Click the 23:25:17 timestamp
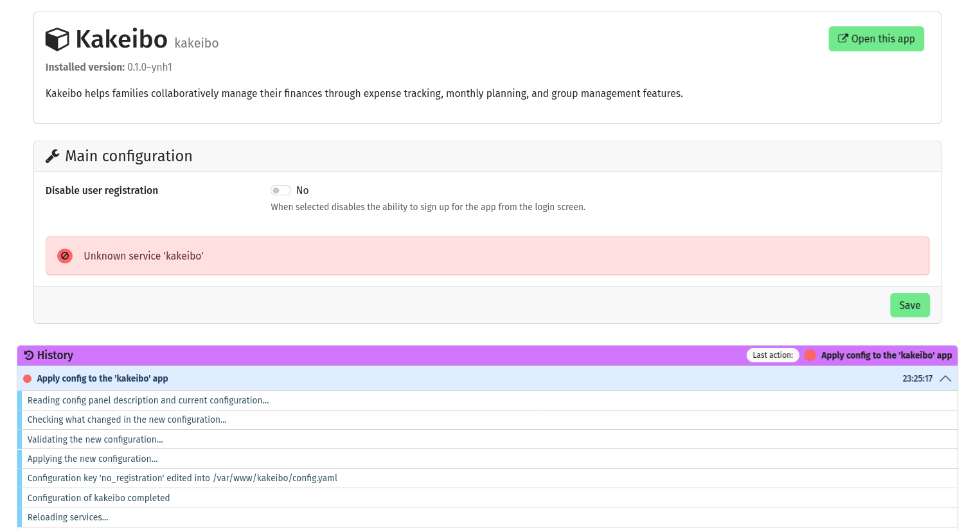 917,378
